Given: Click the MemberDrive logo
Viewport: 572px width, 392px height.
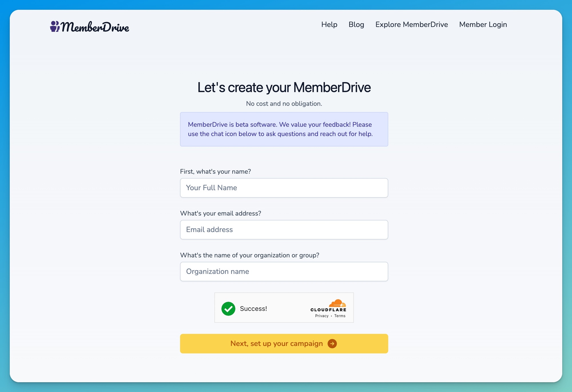Looking at the screenshot, I should (90, 27).
